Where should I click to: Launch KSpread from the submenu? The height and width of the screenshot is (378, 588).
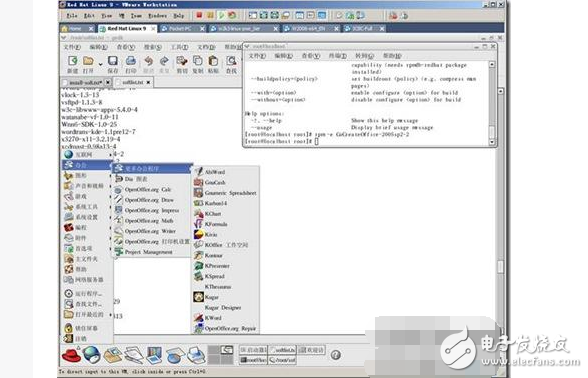pyautogui.click(x=225, y=276)
